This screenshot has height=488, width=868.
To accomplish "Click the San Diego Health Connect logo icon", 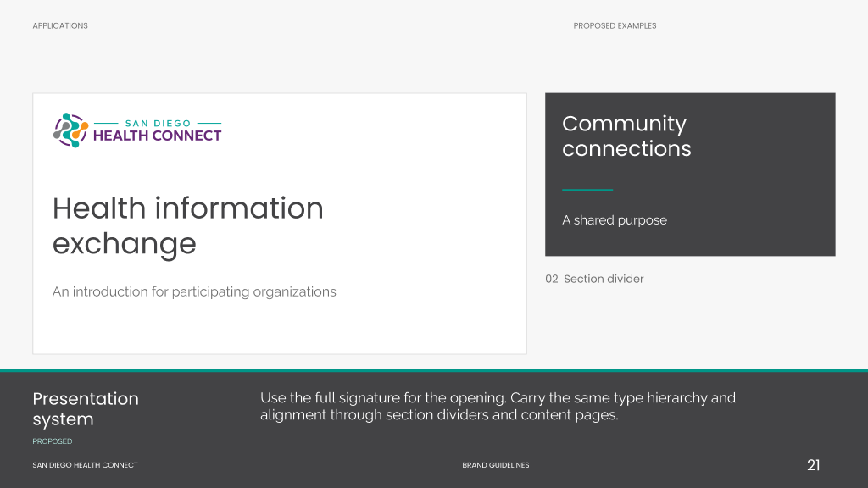I will [71, 130].
